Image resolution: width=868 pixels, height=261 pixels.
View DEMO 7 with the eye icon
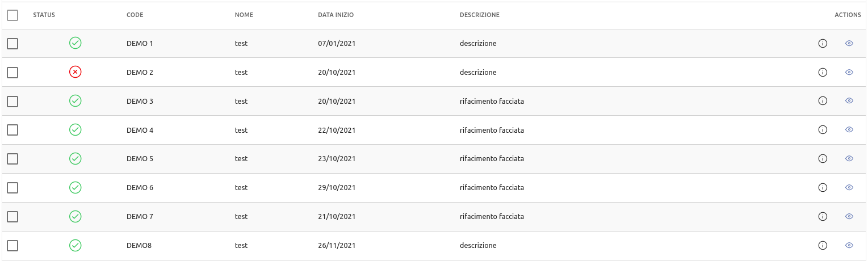click(849, 217)
